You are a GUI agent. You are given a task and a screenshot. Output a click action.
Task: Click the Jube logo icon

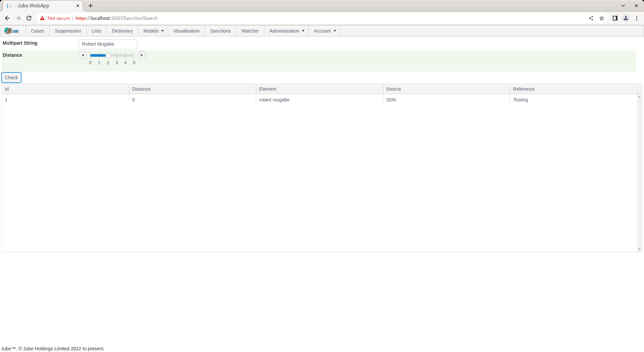point(12,31)
